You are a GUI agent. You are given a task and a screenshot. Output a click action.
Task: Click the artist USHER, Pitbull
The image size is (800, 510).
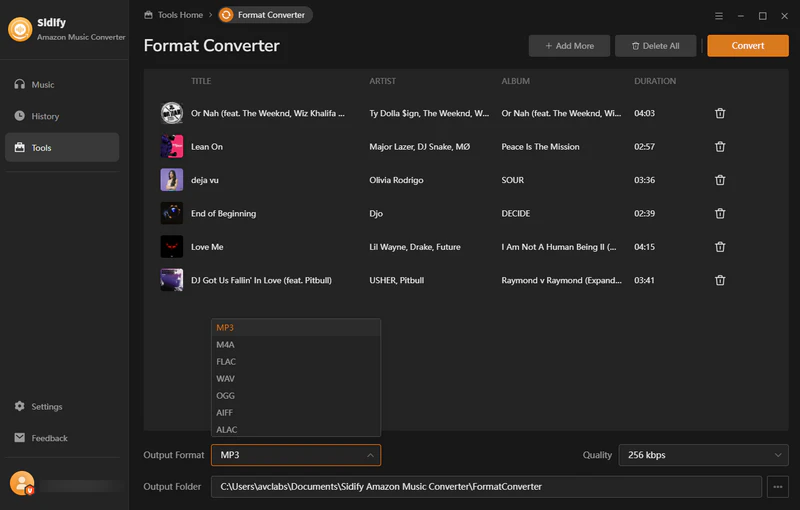[396, 280]
